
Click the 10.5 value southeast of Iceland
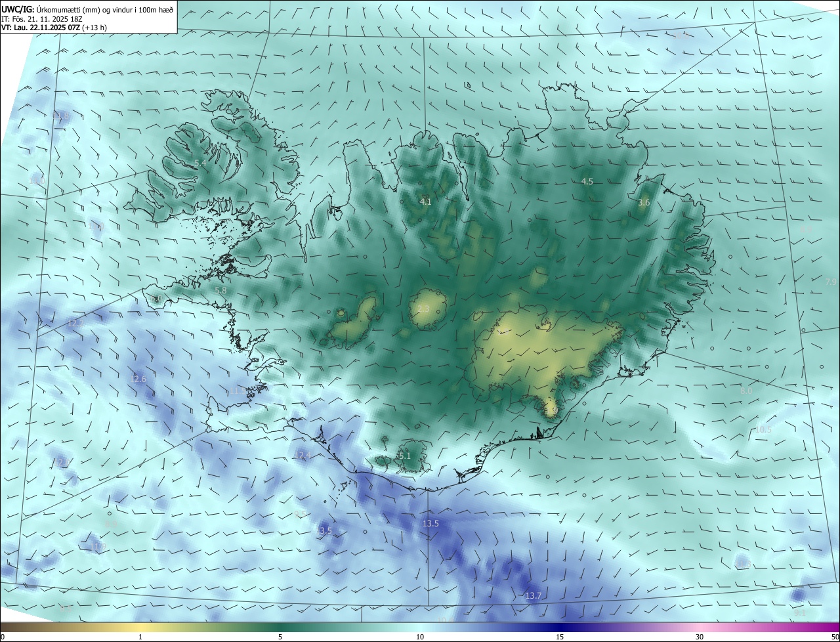pos(763,429)
